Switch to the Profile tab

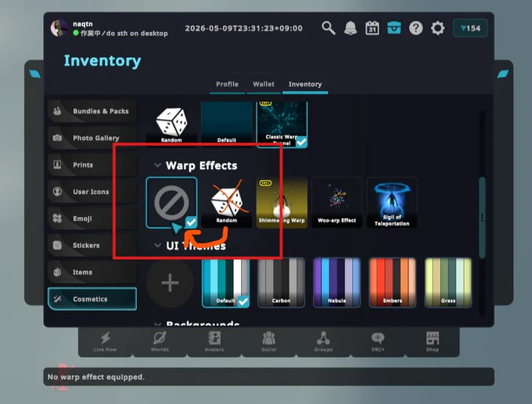point(227,85)
